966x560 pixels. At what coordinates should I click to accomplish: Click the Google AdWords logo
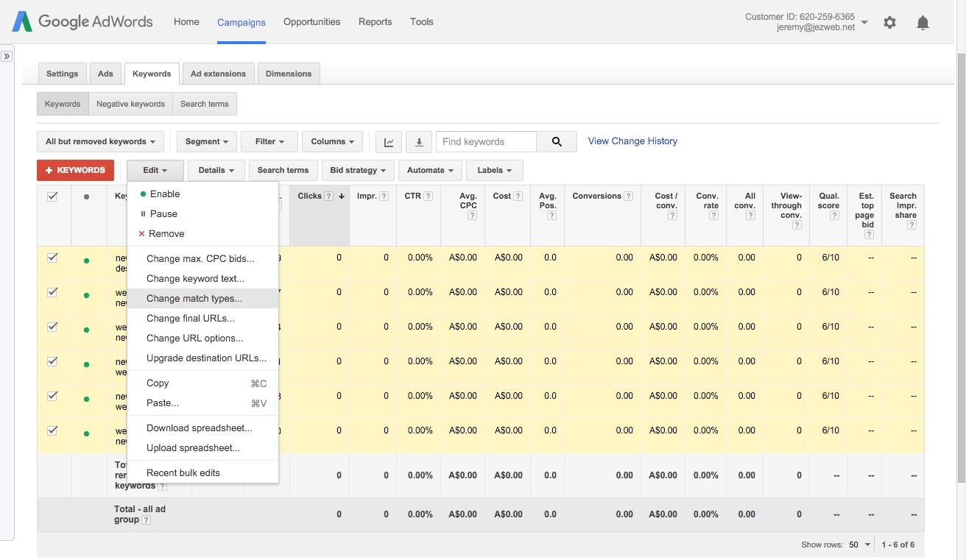(81, 21)
